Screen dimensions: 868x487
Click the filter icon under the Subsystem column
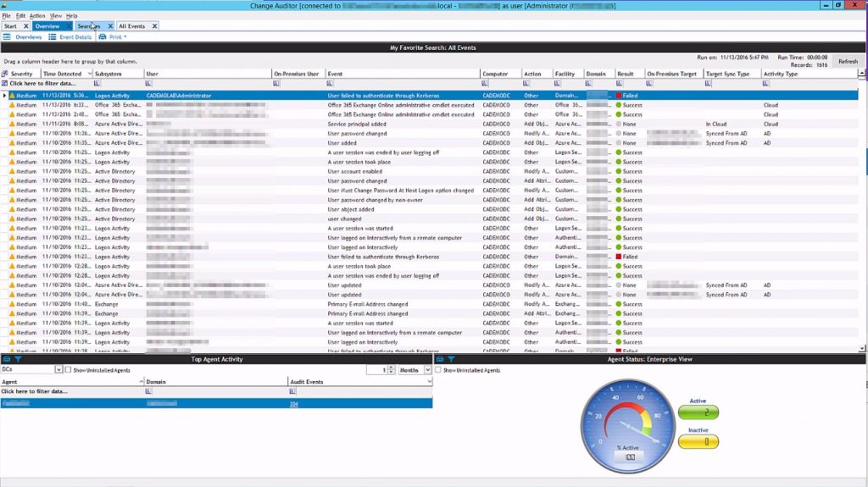click(97, 84)
